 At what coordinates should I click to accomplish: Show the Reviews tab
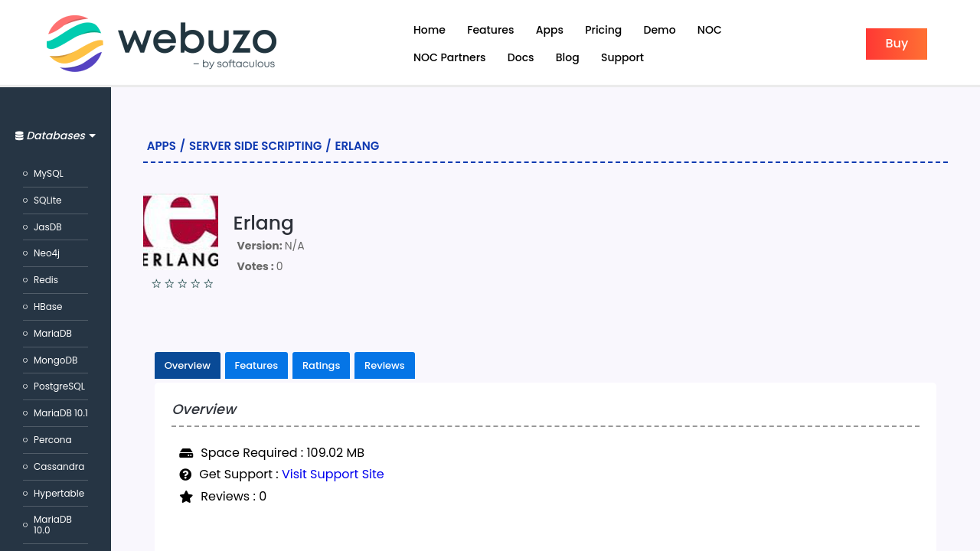coord(384,366)
